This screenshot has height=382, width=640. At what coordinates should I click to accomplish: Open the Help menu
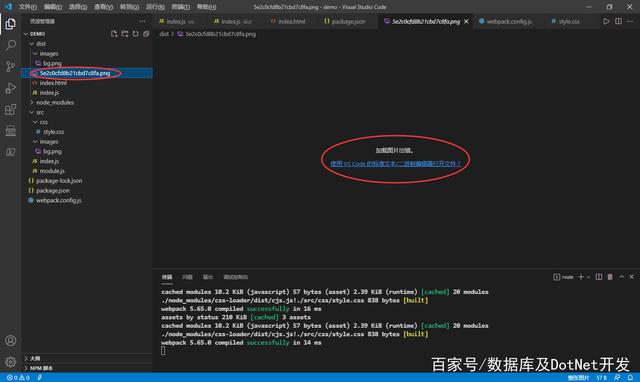[207, 7]
